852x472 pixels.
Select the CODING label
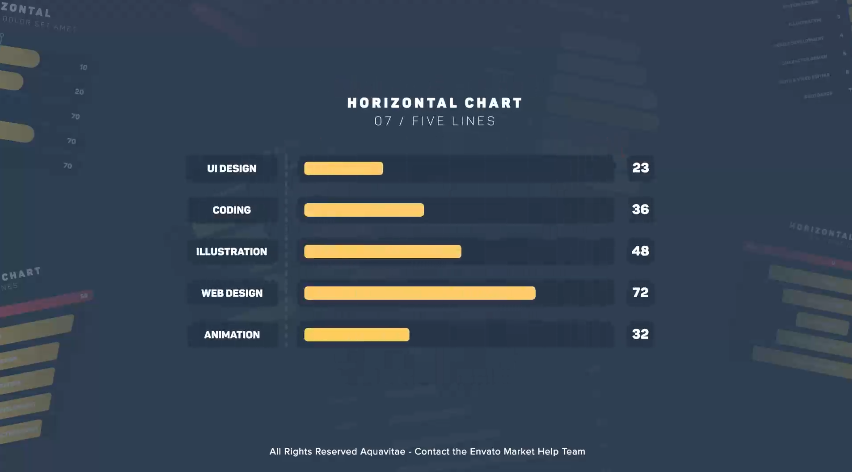click(x=231, y=210)
